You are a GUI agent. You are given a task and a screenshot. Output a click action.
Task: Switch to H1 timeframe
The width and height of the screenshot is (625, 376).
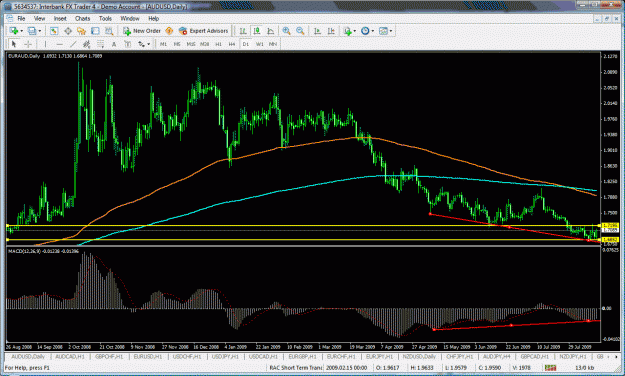click(x=218, y=44)
